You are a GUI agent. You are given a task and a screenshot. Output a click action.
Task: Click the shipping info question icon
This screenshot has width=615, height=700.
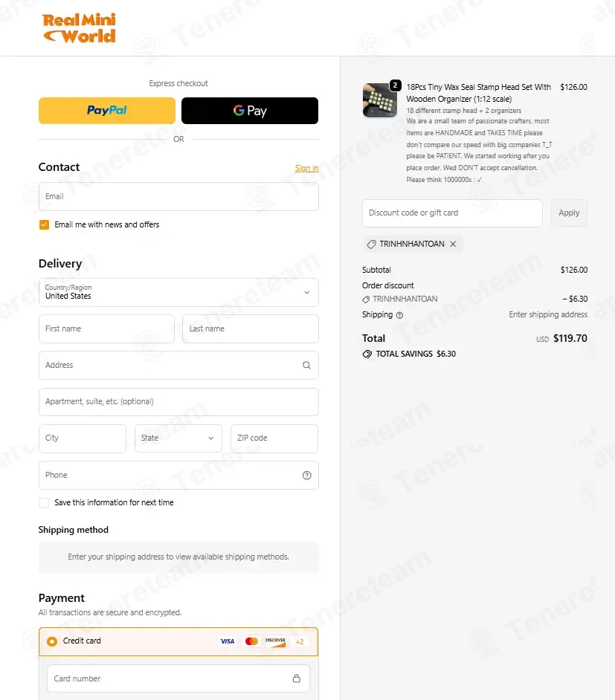pyautogui.click(x=400, y=315)
